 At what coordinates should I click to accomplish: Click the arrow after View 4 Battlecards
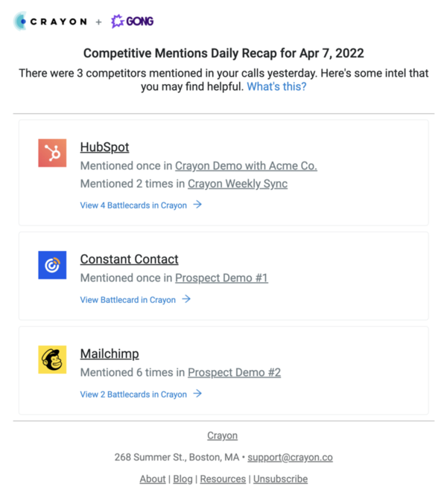point(197,205)
